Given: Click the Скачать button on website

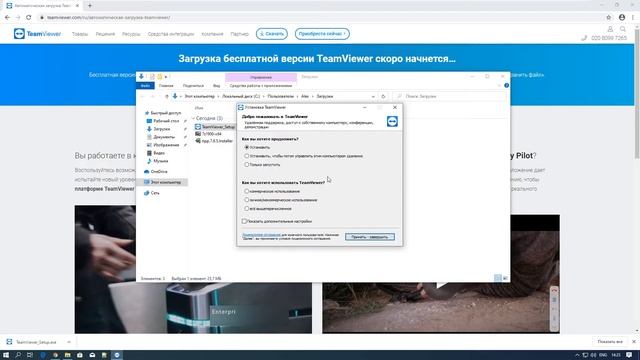Looking at the screenshot, I should click(272, 34).
